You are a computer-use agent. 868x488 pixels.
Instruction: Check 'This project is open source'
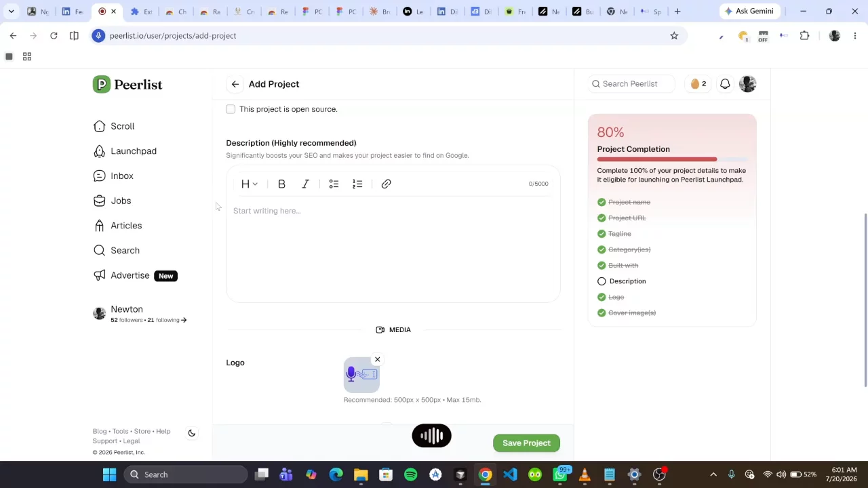pos(231,109)
